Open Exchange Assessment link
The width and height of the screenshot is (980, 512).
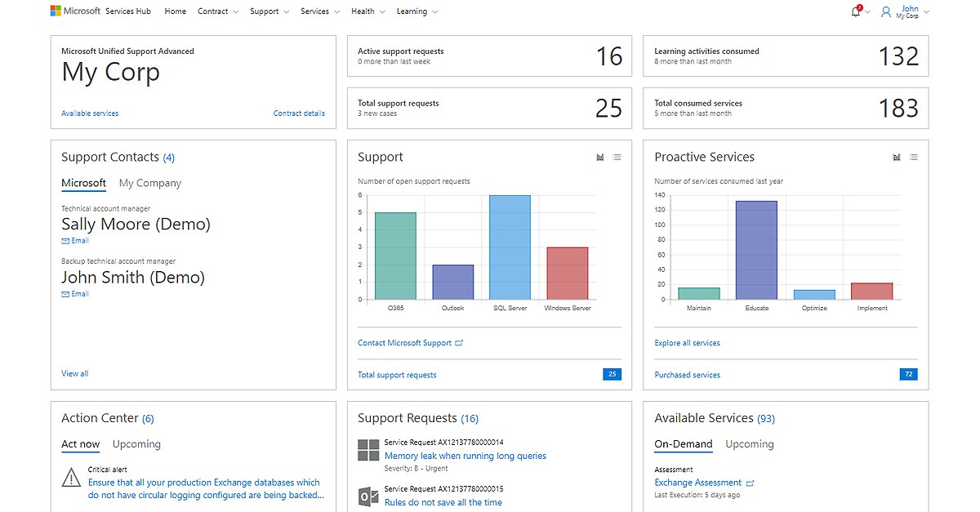pos(698,483)
